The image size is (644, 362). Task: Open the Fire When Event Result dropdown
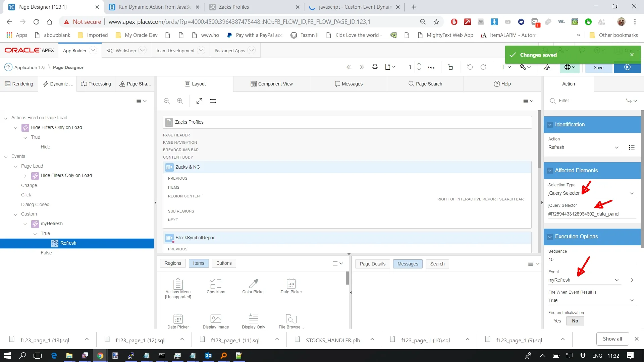click(x=591, y=300)
